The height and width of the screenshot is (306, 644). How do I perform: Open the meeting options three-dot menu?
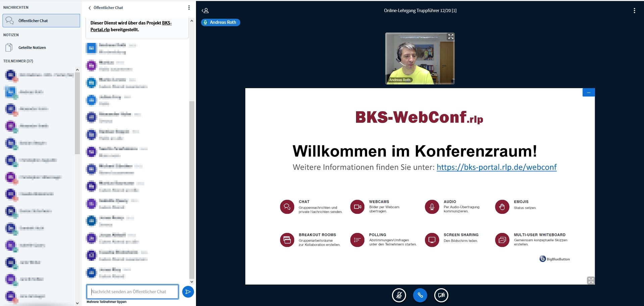[634, 11]
